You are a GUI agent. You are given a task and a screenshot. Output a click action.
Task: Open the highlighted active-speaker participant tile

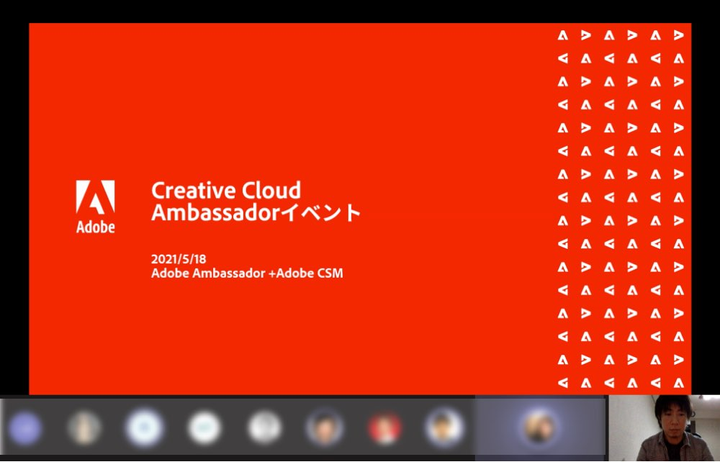click(x=540, y=427)
